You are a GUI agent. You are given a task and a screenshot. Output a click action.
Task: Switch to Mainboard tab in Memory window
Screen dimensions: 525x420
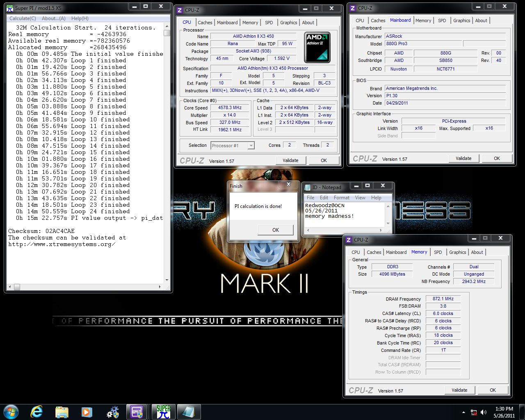[396, 252]
